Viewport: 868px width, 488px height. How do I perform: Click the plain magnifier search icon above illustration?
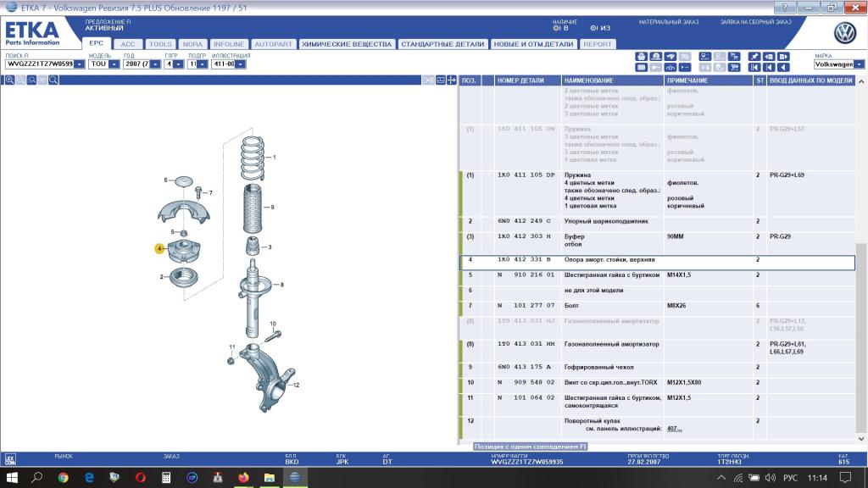(x=53, y=80)
